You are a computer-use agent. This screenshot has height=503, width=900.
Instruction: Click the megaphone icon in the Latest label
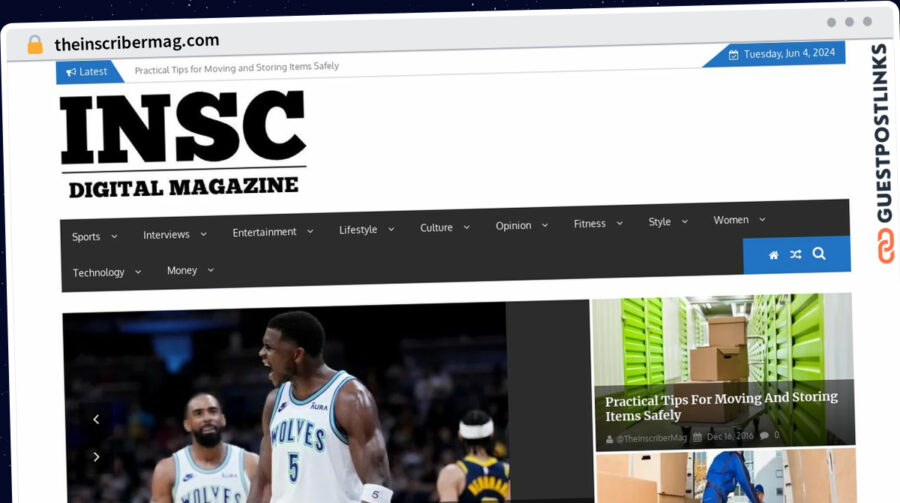[x=71, y=72]
